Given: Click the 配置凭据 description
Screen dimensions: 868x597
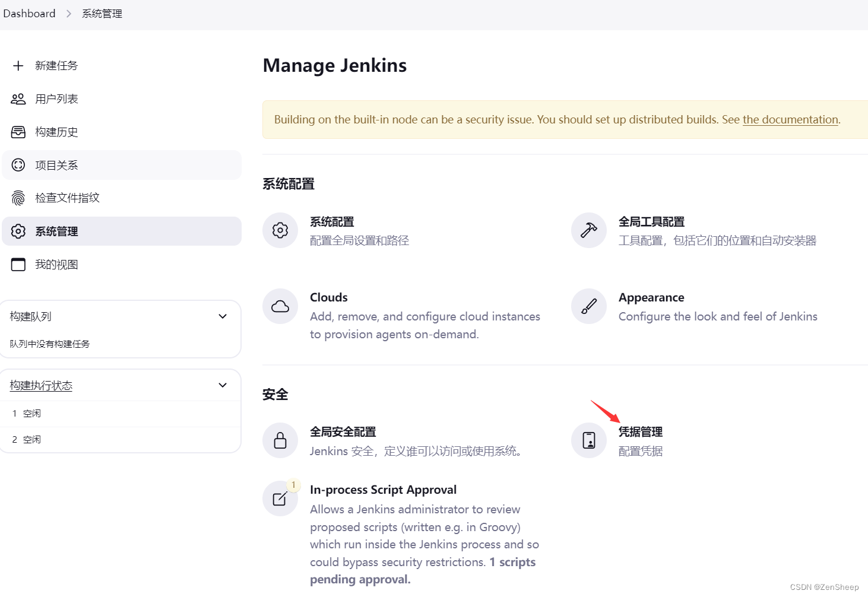Looking at the screenshot, I should [x=641, y=451].
